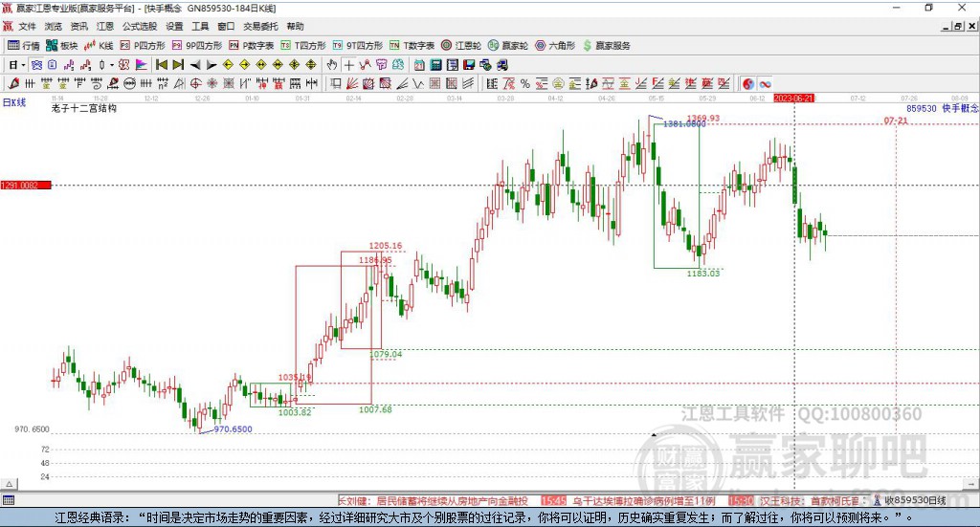Open the 9P四方形 tool
This screenshot has width=980, height=527.
(197, 46)
